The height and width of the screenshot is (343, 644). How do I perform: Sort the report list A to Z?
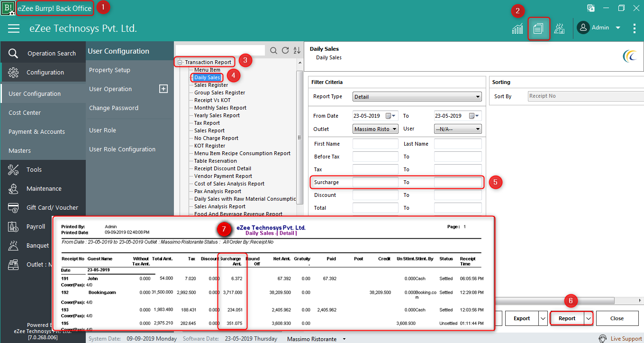tap(297, 50)
